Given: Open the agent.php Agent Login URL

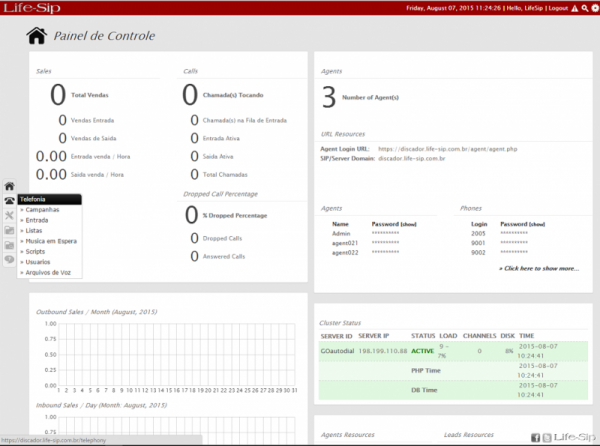Looking at the screenshot, I should click(x=447, y=149).
